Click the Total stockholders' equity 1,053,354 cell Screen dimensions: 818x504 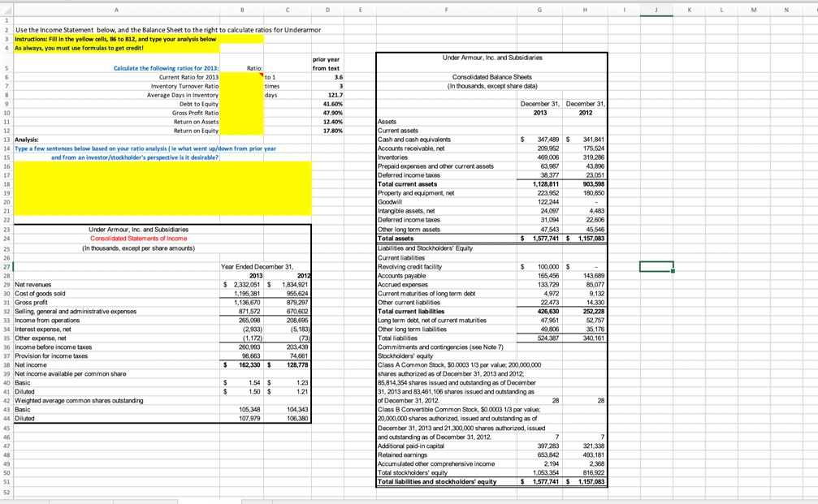(x=541, y=472)
